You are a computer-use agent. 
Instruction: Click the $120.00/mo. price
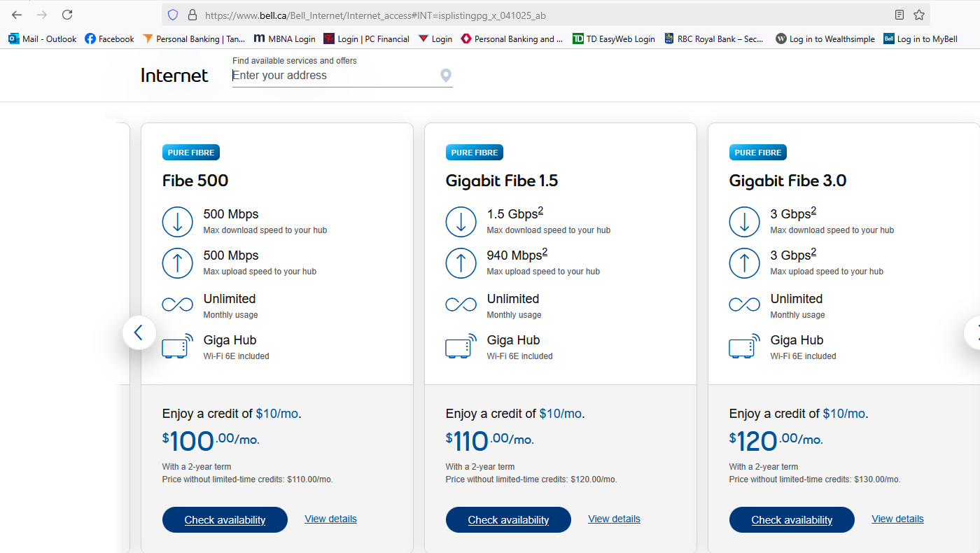click(776, 440)
